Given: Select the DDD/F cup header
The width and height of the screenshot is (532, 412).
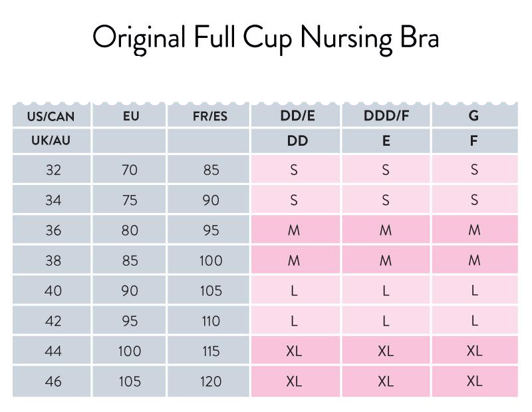Looking at the screenshot, I should pyautogui.click(x=386, y=116).
